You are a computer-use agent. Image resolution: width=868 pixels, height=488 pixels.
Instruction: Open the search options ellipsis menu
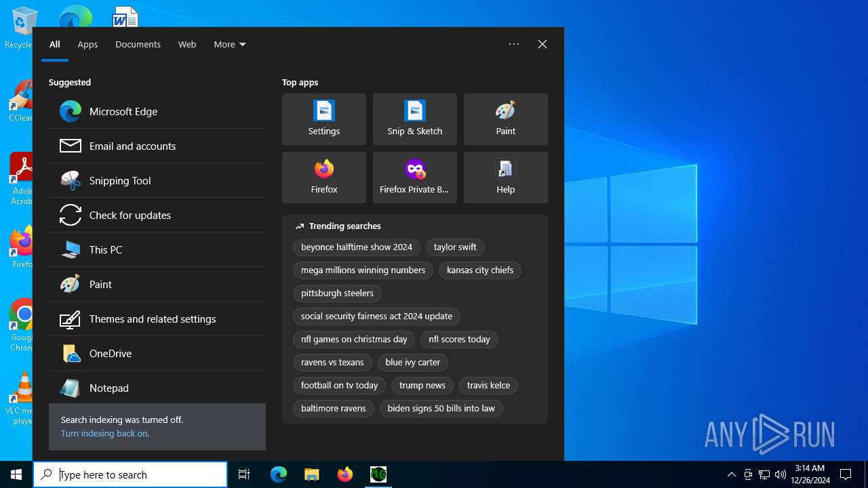(x=514, y=44)
